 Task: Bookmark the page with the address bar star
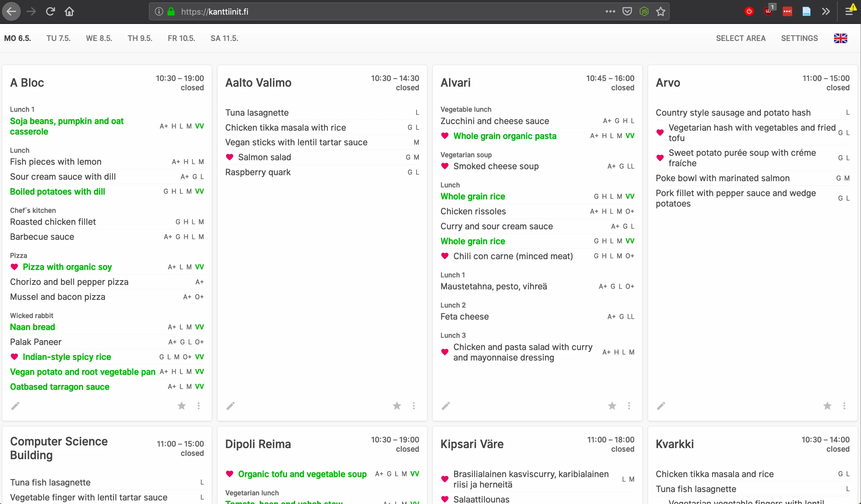tap(661, 12)
